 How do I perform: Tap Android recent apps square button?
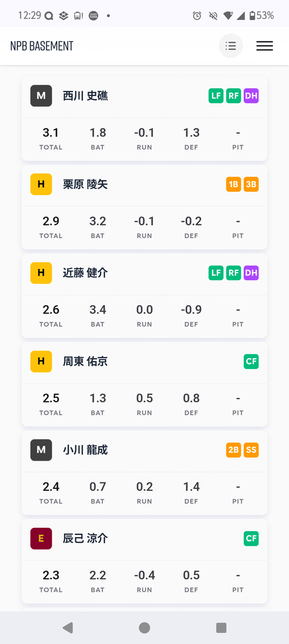[222, 628]
